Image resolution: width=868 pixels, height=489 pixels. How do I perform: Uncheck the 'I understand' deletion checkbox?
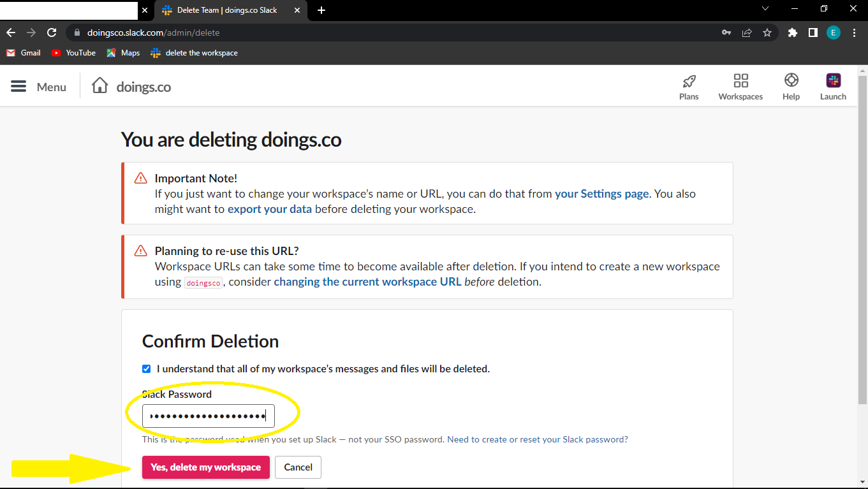click(x=147, y=369)
